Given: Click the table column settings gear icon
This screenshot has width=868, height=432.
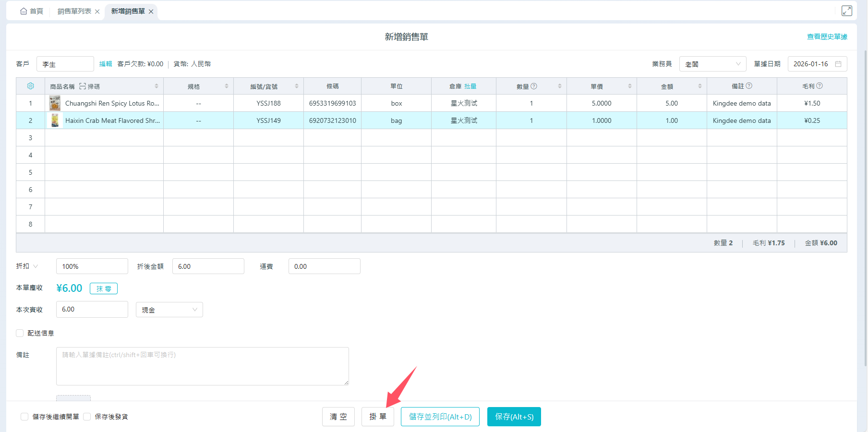Looking at the screenshot, I should pyautogui.click(x=30, y=86).
